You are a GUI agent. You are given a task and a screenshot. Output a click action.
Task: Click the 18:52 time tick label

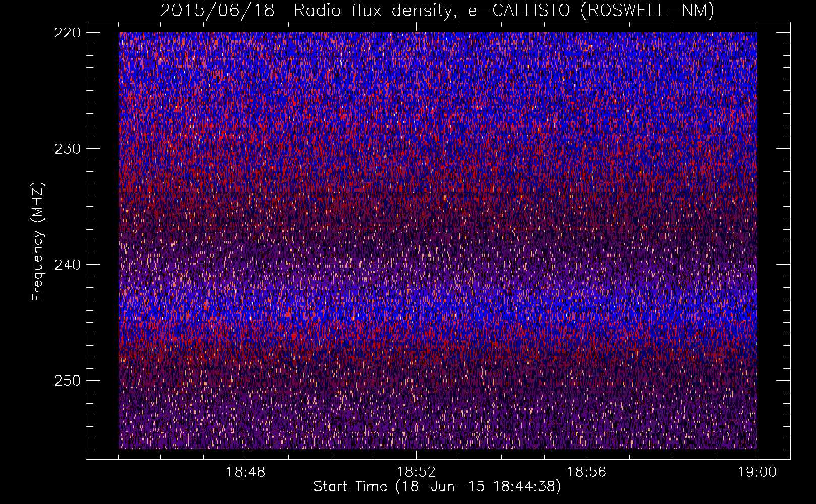pos(416,472)
